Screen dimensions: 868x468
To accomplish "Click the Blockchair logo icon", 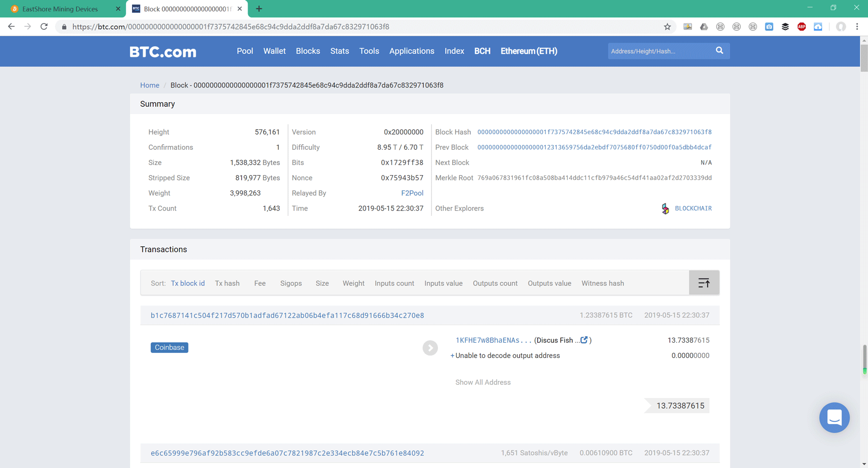I will tap(665, 209).
